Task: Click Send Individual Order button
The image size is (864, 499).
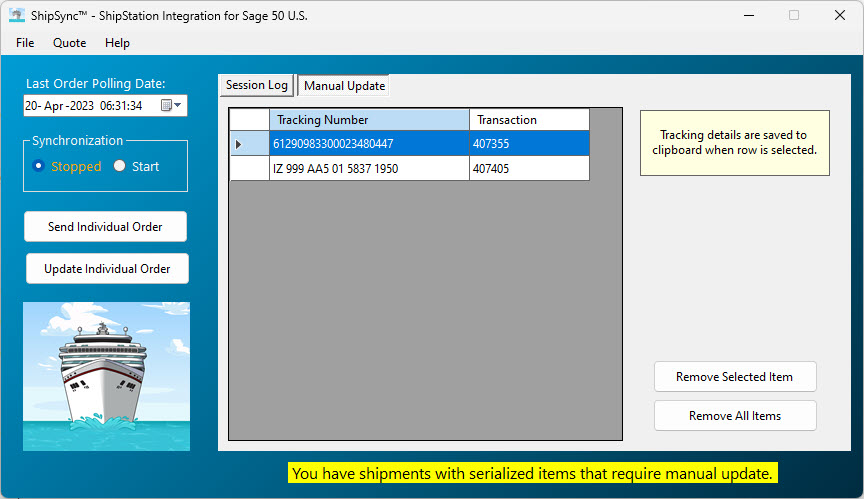Action: click(105, 226)
